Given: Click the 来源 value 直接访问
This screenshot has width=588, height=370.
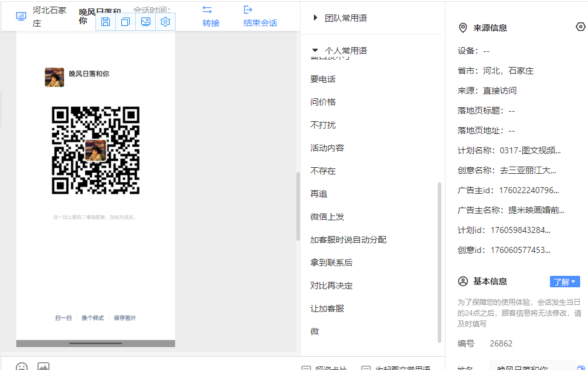Looking at the screenshot, I should 499,91.
